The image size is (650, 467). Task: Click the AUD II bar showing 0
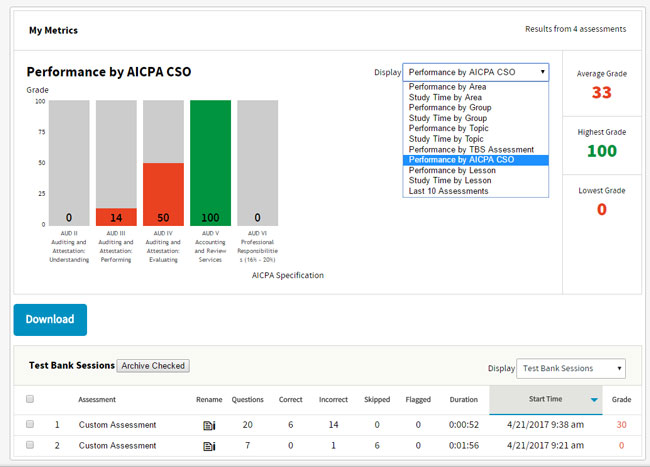coord(69,163)
